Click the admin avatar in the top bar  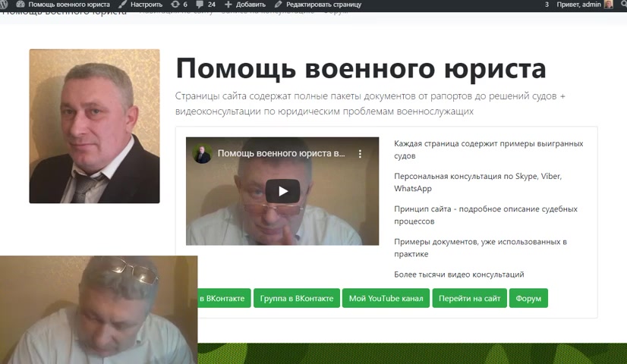click(x=608, y=5)
